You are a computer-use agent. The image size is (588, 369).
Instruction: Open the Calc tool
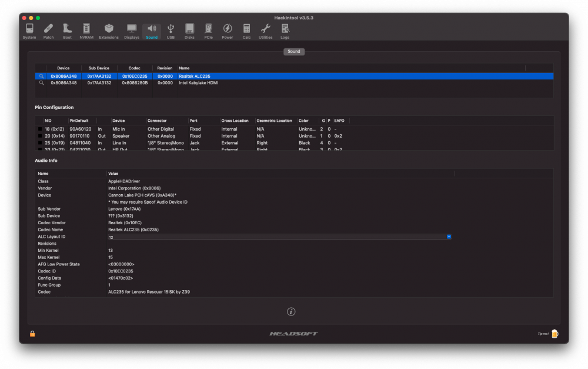246,32
